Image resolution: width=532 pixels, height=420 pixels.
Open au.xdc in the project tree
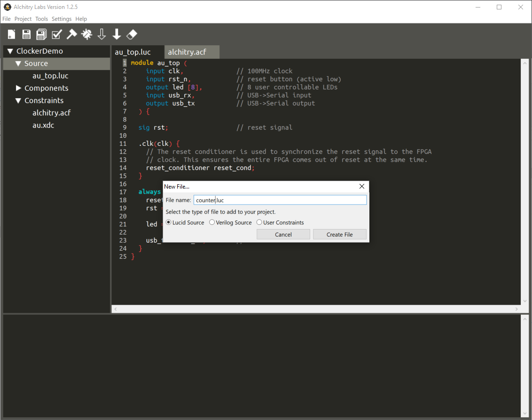point(43,125)
